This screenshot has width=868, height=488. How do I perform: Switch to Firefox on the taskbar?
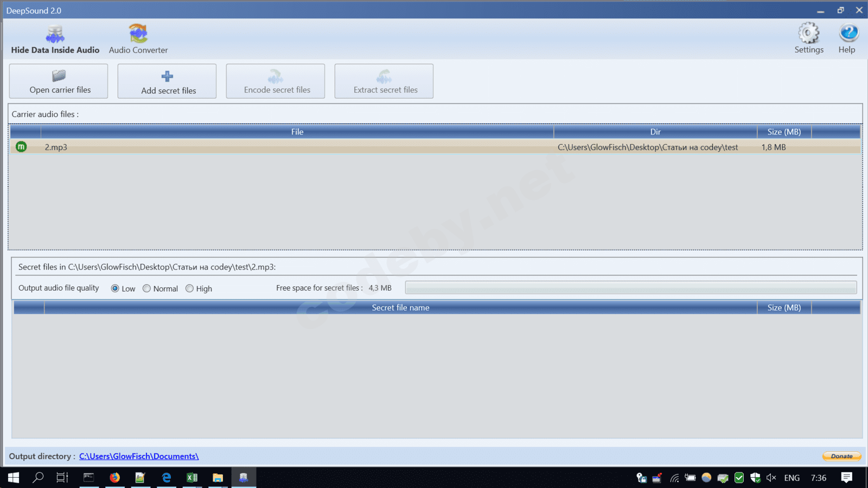tap(114, 478)
